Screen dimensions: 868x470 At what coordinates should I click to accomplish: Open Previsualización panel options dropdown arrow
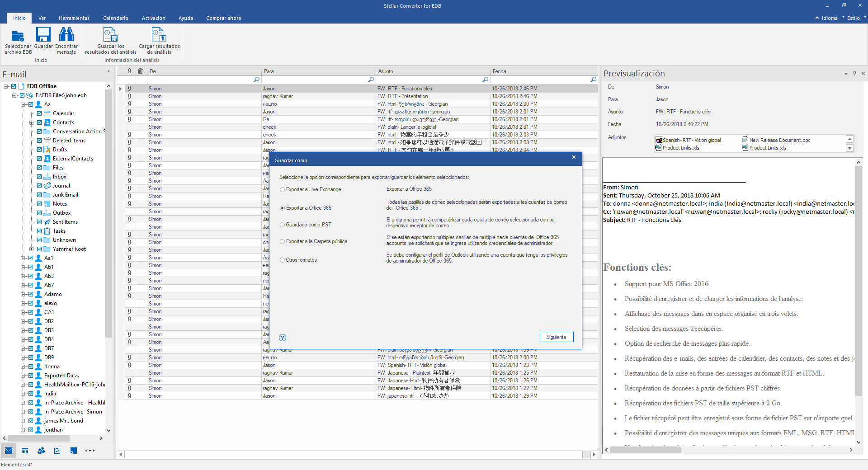(x=846, y=73)
